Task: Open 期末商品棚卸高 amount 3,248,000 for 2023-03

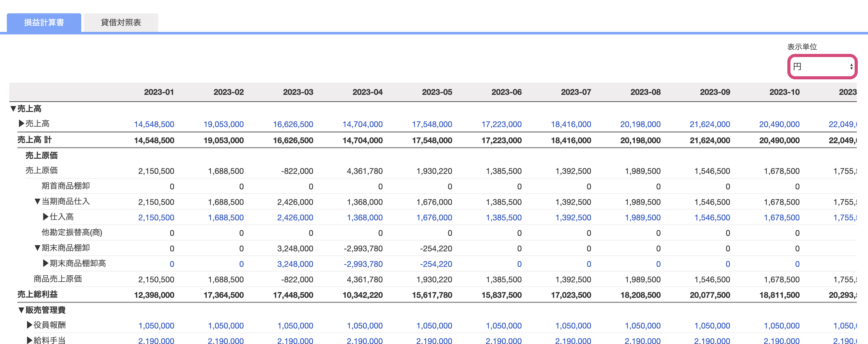Action: [295, 264]
